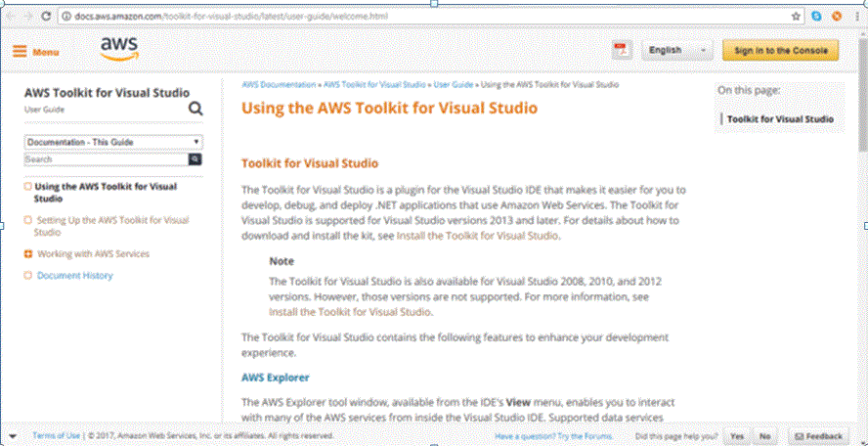Click the orange Toolkit for Visual Studio section heading
The image size is (868, 446).
tap(310, 163)
